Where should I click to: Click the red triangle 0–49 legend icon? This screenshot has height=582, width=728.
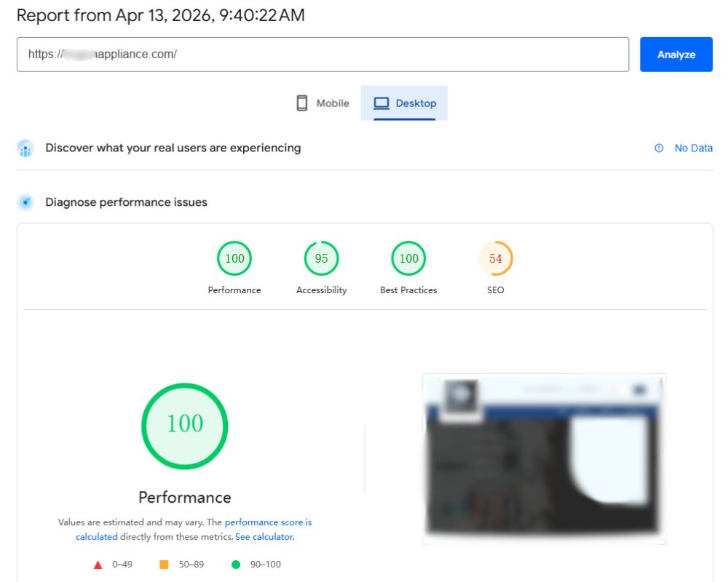(x=98, y=565)
